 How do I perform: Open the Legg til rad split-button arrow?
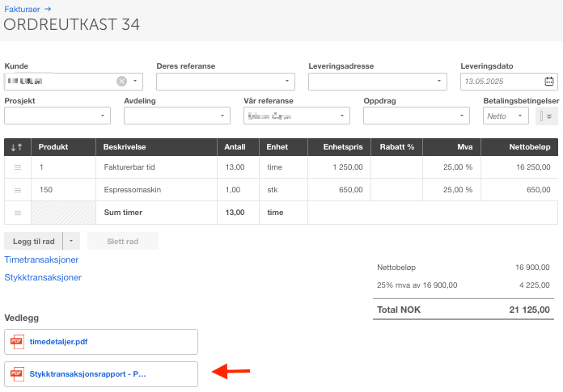(71, 241)
